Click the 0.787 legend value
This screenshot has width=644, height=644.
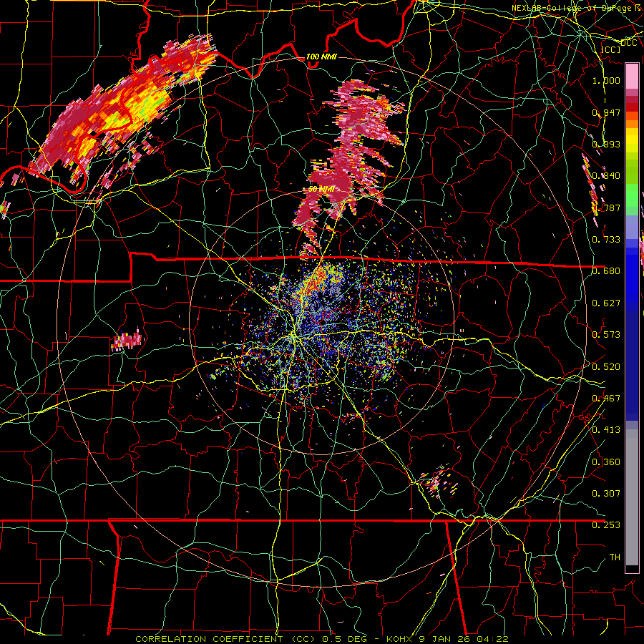pos(606,208)
